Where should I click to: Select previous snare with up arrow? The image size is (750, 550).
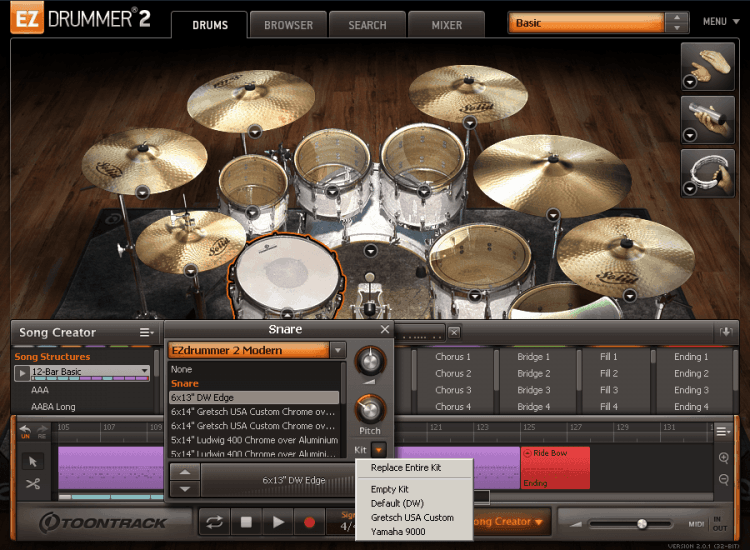pos(185,472)
